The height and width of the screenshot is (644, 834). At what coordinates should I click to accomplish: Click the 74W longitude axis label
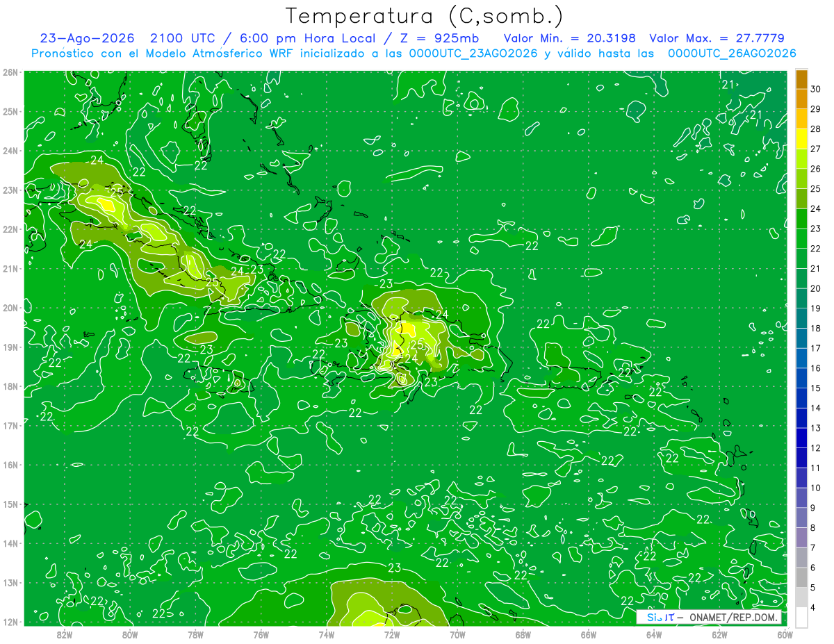[x=327, y=634]
